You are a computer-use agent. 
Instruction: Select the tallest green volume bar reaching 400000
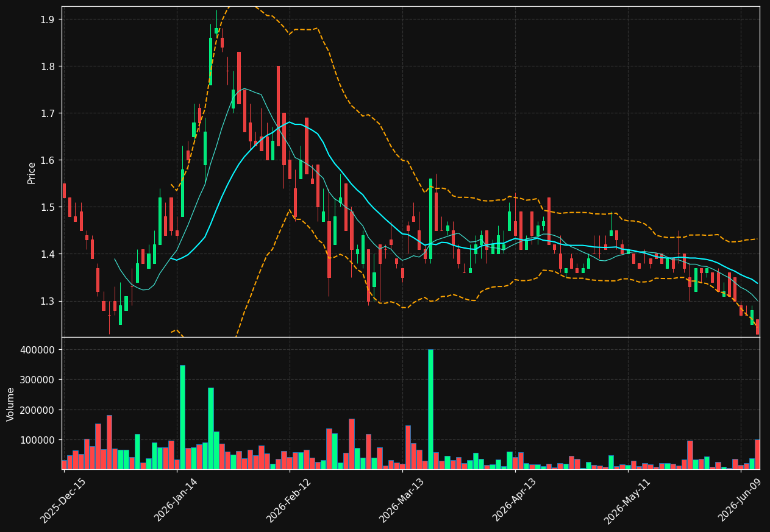430,409
